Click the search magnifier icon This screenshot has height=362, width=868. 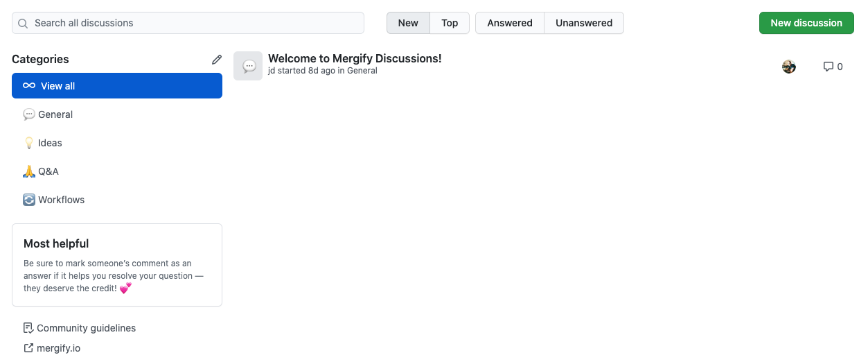[23, 23]
